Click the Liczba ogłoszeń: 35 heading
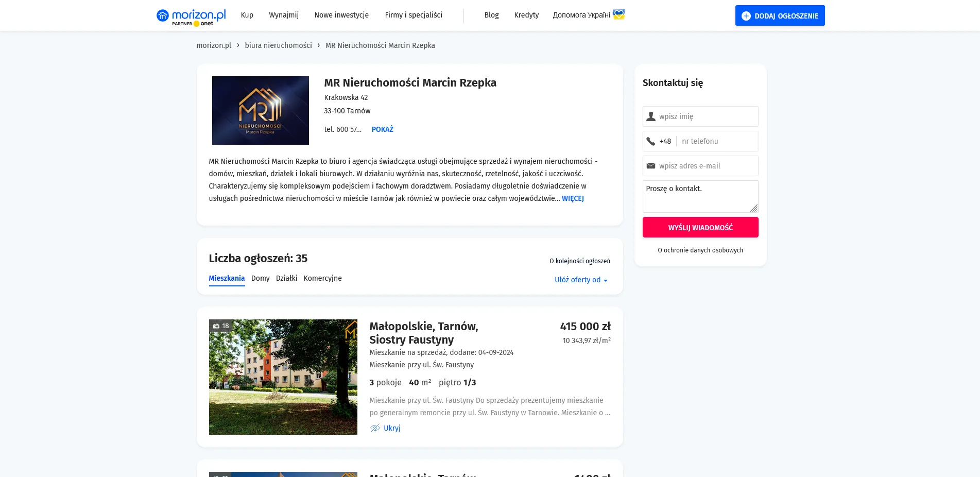Image resolution: width=980 pixels, height=477 pixels. coord(258,259)
